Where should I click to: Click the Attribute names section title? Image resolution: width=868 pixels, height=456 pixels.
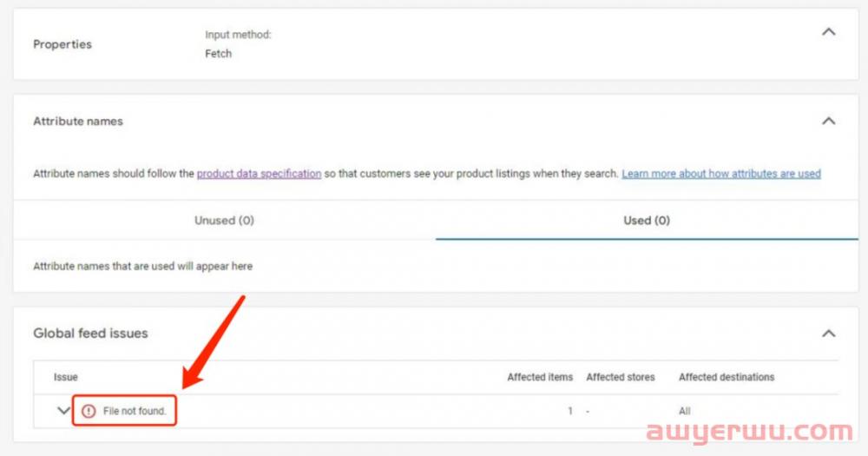[x=78, y=121]
